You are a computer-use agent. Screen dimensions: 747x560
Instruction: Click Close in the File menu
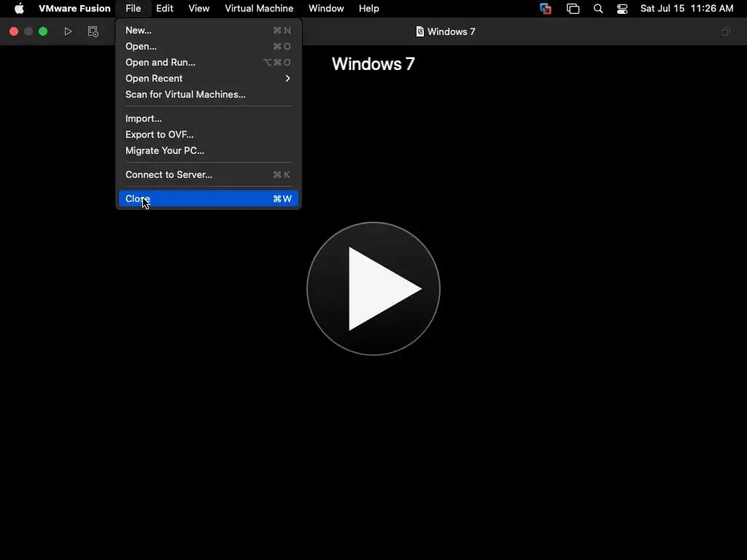208,198
